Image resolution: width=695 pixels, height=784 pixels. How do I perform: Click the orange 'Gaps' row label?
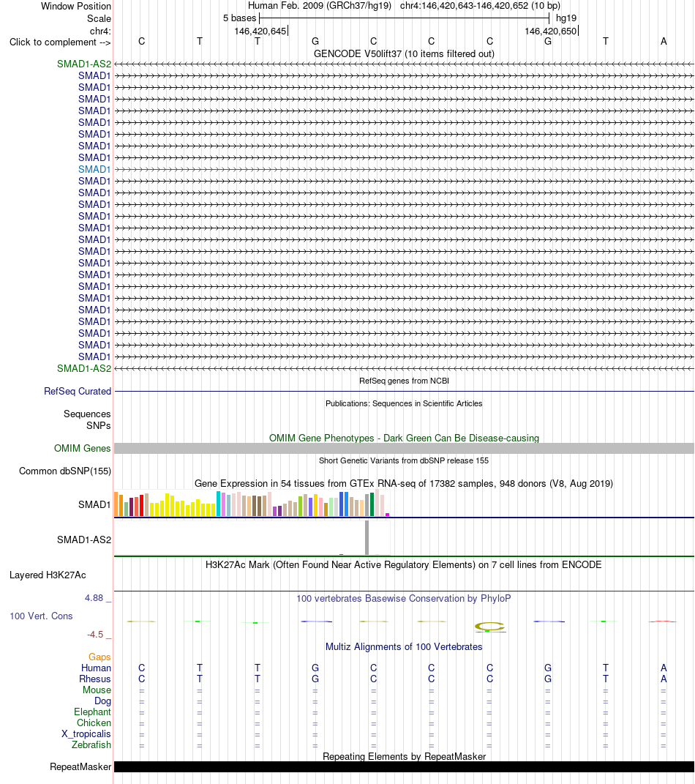click(99, 657)
